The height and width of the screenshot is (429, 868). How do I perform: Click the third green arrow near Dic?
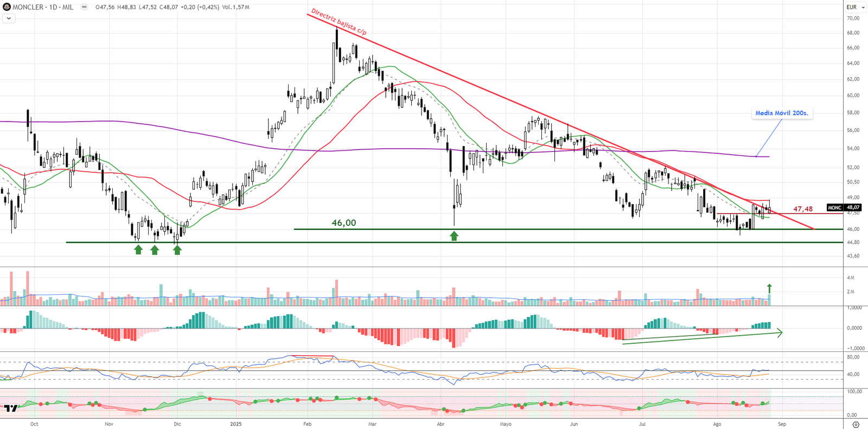177,249
